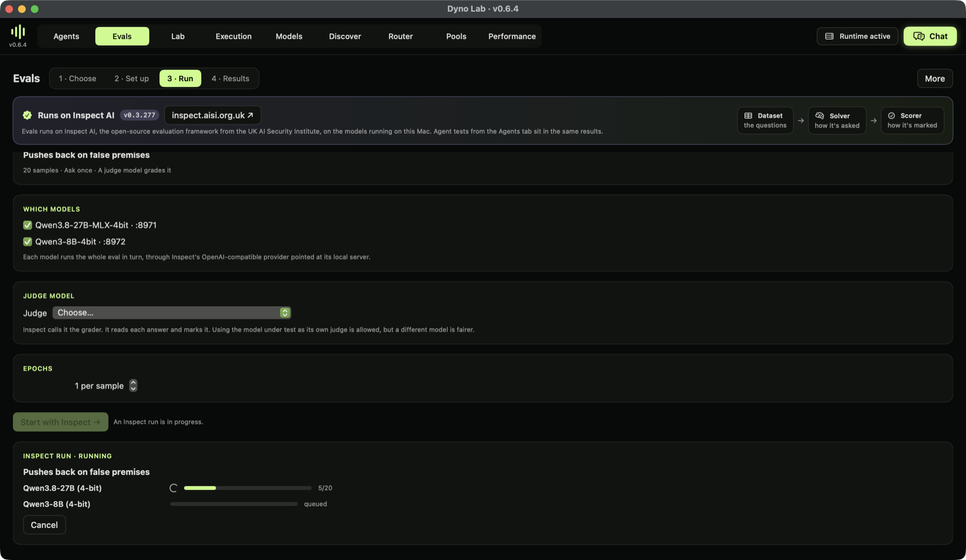
Task: Open the inspect.aisi.org.uk link
Action: [x=213, y=115]
